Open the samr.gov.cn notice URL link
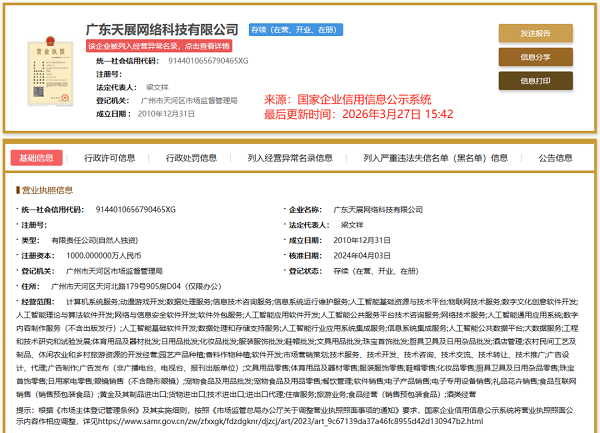Image resolution: width=600 pixels, height=433 pixels. 290,421
